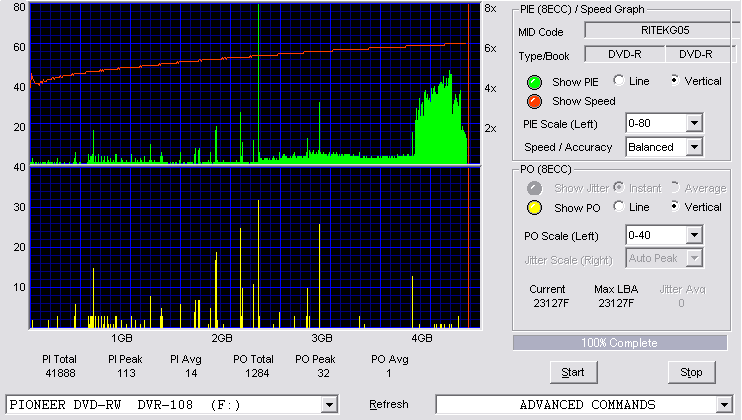Click the Start button
This screenshot has width=742, height=420.
(x=574, y=373)
